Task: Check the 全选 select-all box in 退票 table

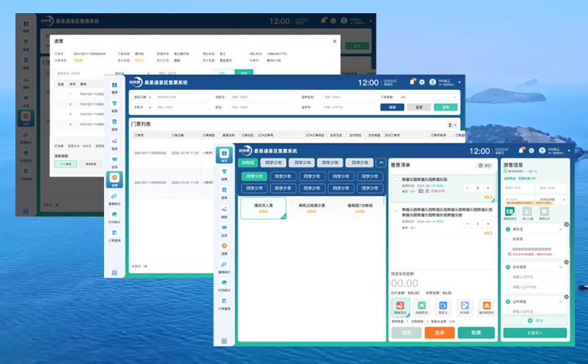Action: point(62,83)
